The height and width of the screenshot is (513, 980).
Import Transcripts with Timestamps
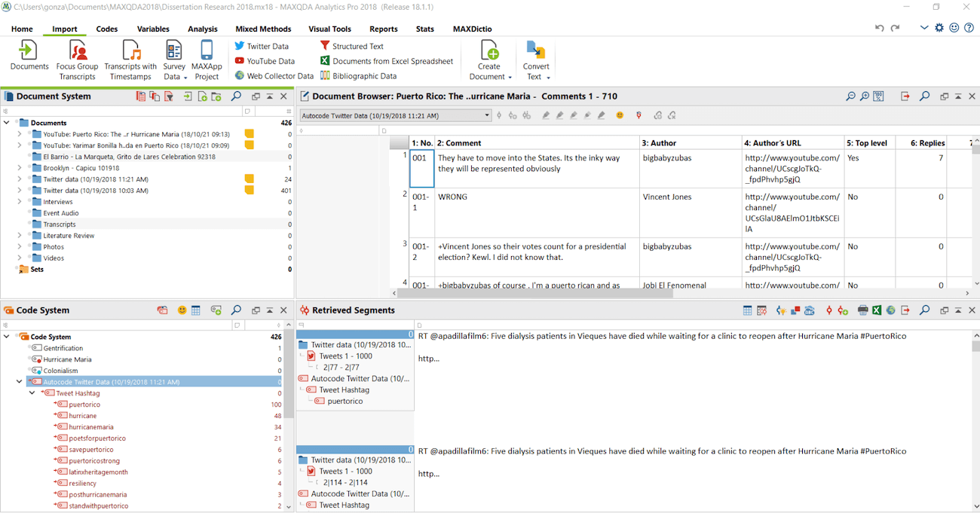pos(130,60)
